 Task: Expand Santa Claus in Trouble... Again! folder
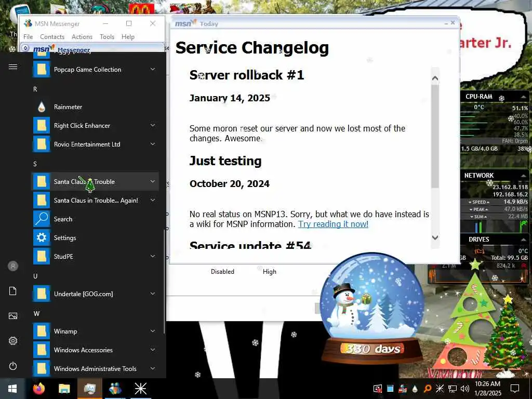[153, 200]
